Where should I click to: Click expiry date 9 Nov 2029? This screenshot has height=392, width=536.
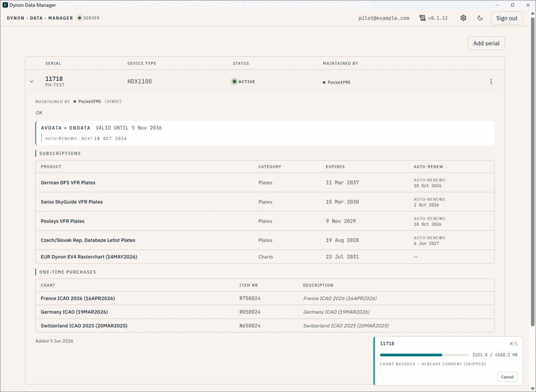(341, 221)
